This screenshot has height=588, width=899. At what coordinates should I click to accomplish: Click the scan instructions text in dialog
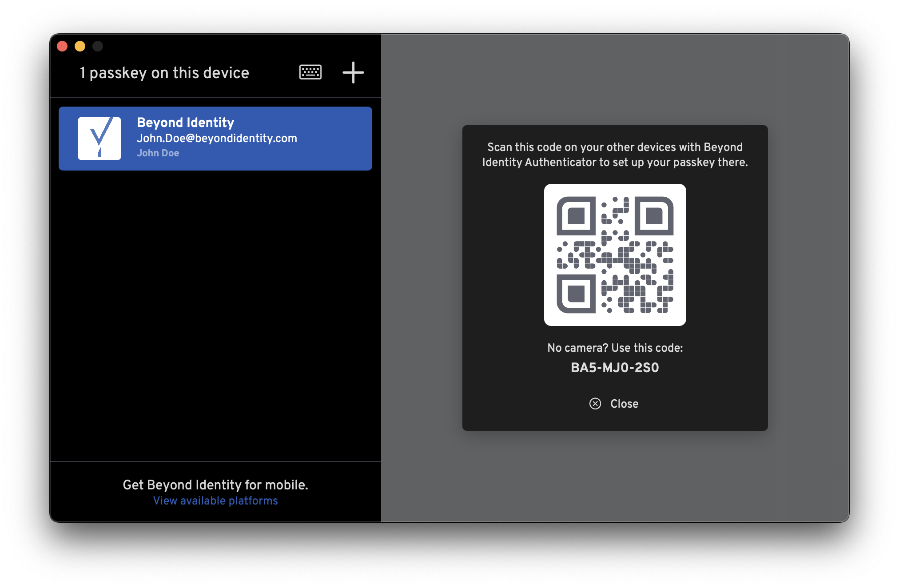click(x=615, y=155)
